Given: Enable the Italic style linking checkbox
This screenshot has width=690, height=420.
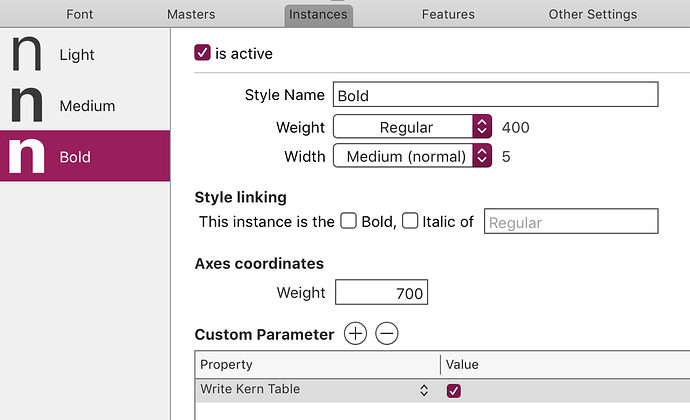Looking at the screenshot, I should (410, 221).
